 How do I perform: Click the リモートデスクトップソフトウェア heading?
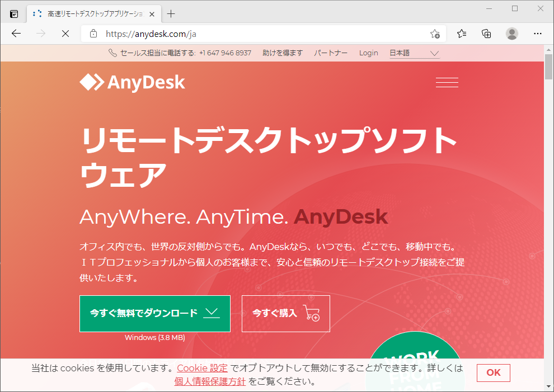click(x=269, y=157)
